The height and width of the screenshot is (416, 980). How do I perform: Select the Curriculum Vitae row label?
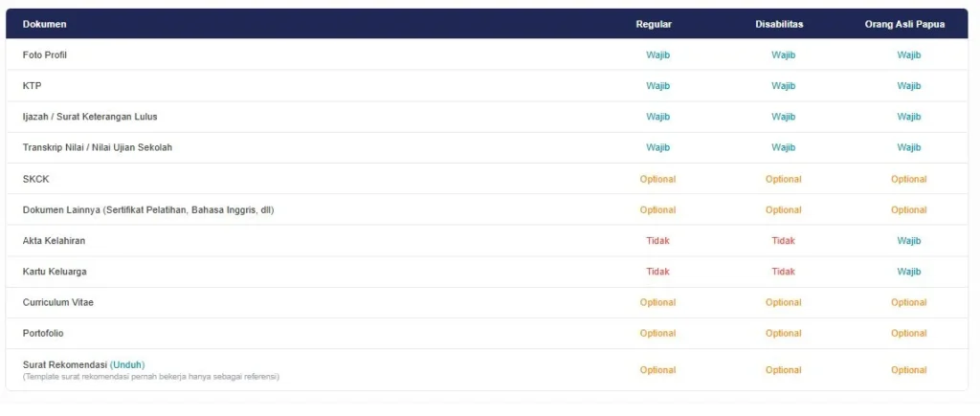pos(58,302)
